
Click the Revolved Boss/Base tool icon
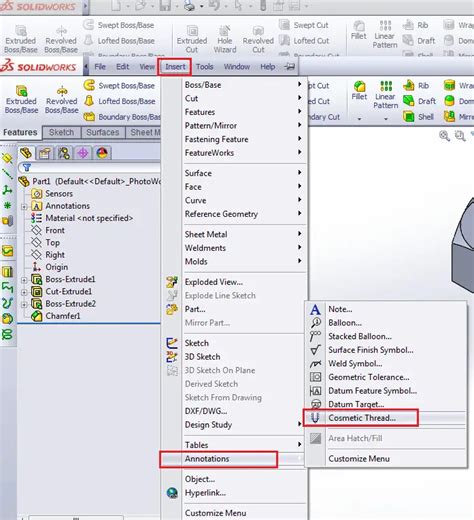pyautogui.click(x=62, y=91)
